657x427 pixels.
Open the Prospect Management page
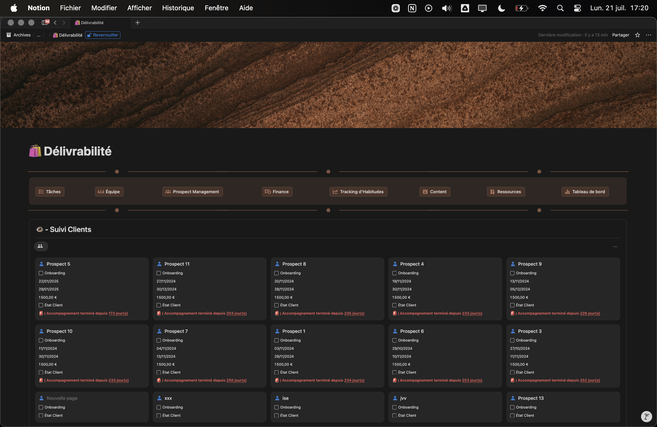point(191,191)
